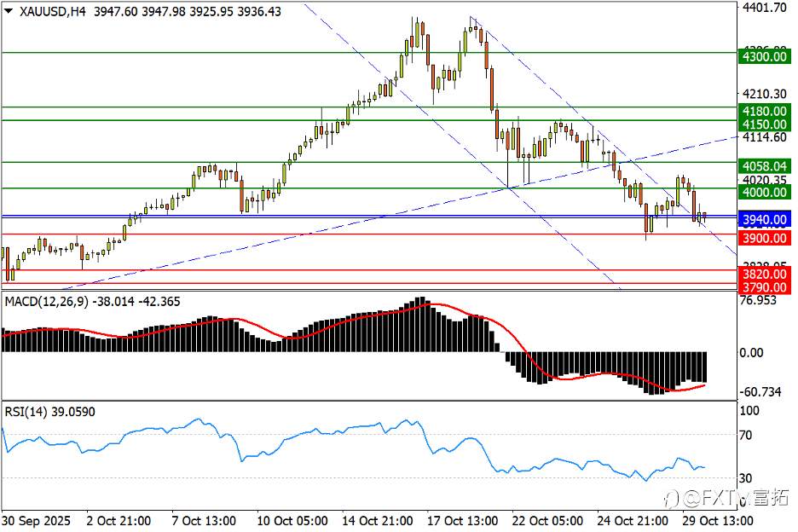Click the 76.953 MACD scale value
The image size is (798, 532).
tap(758, 300)
